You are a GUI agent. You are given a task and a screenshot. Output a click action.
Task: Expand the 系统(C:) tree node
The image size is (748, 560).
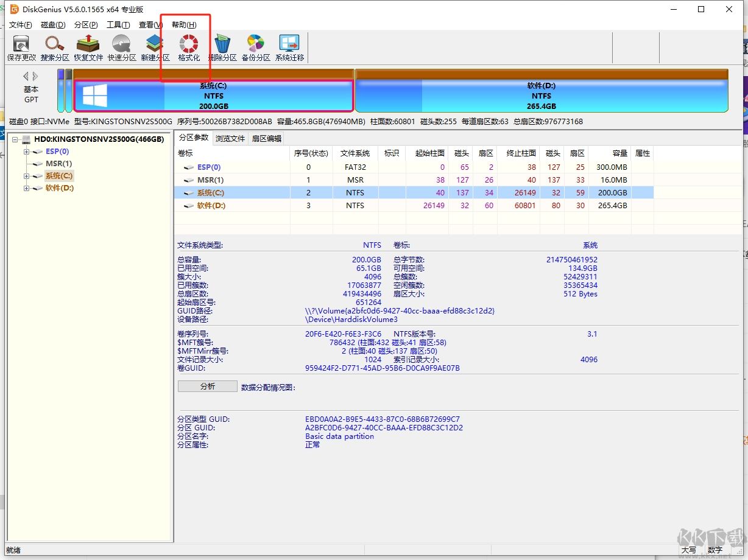[x=27, y=176]
